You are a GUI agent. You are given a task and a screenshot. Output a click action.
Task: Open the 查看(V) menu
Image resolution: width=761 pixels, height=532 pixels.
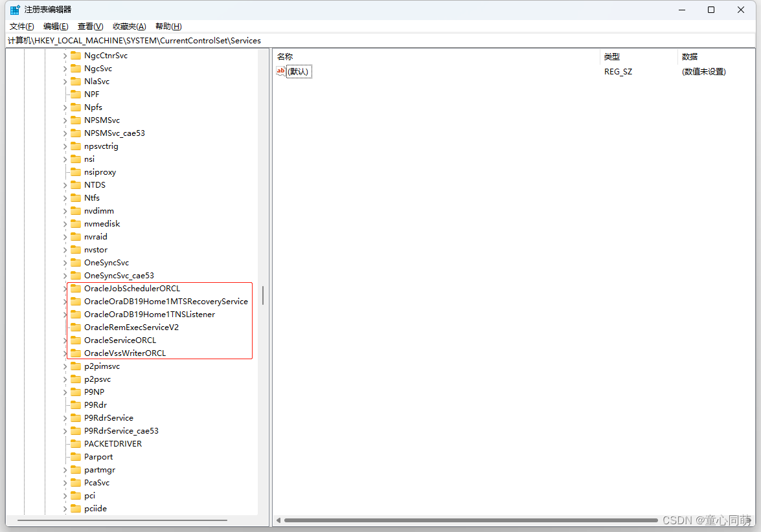click(x=90, y=26)
